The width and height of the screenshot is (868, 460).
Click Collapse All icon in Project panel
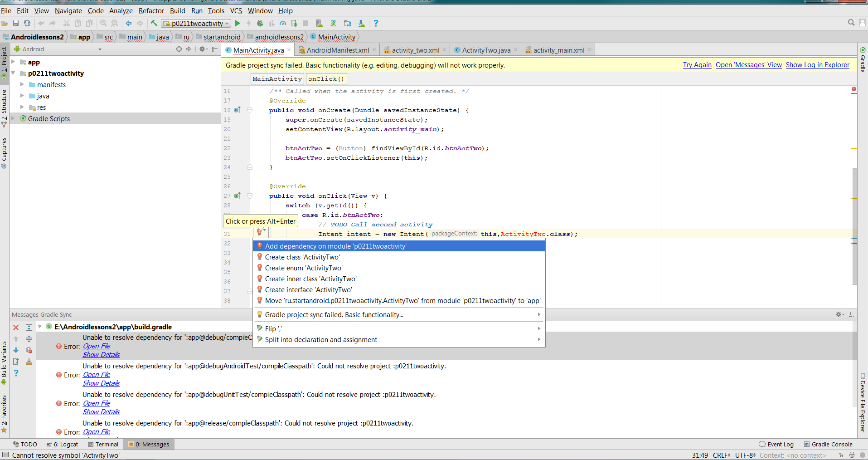(x=189, y=49)
